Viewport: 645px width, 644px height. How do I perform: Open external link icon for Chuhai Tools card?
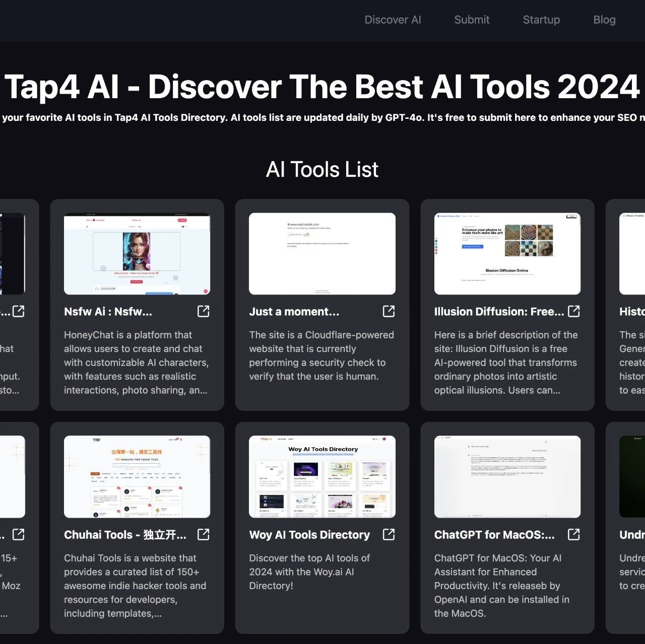coord(204,534)
